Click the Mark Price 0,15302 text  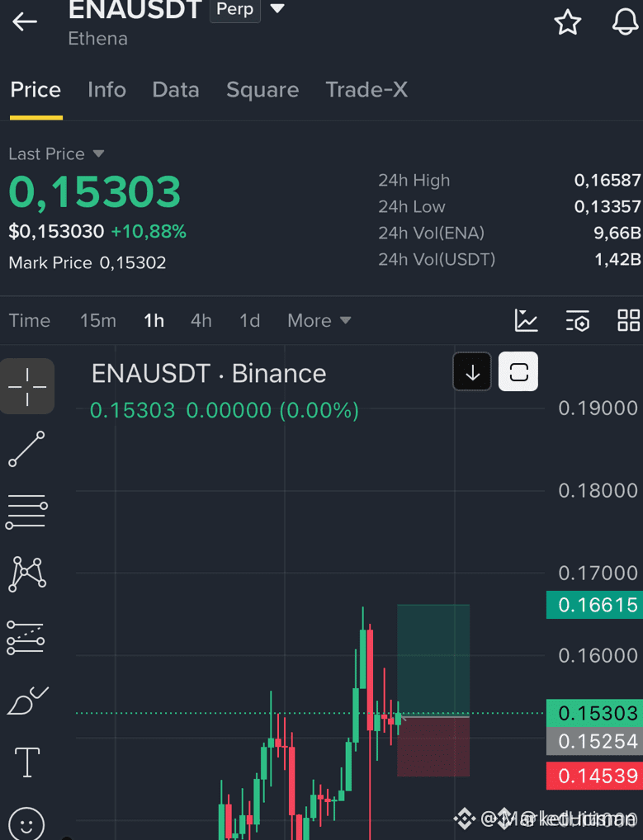point(87,262)
